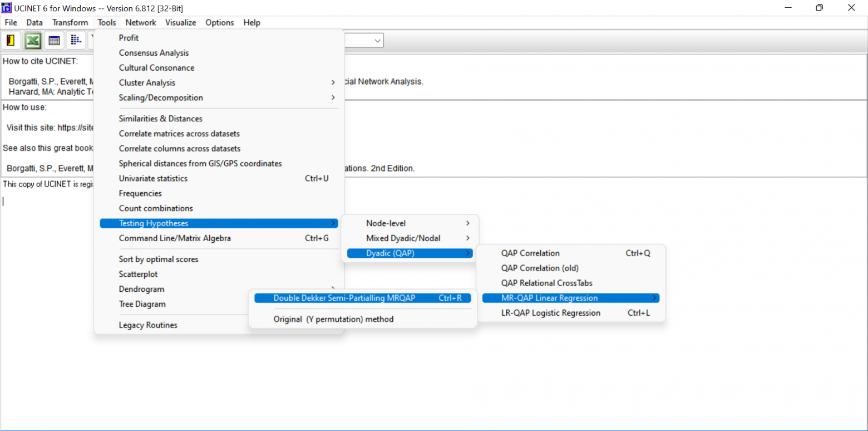
Task: Expand the Node-level submenu
Action: tap(410, 223)
